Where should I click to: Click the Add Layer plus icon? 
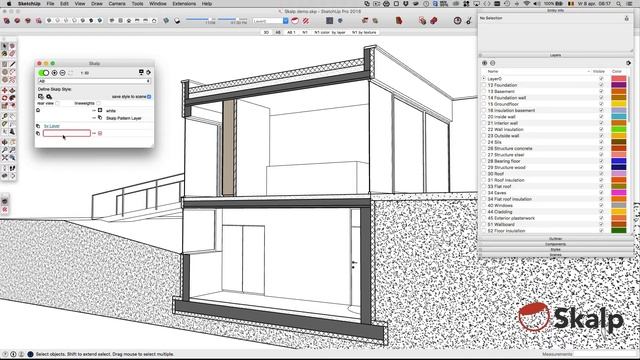point(484,63)
